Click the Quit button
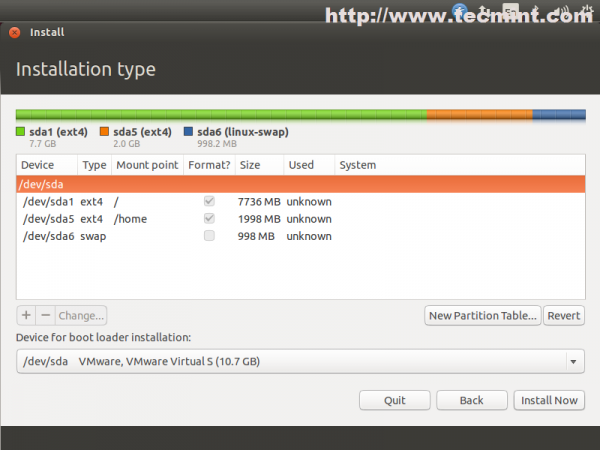Viewport: 600px width, 450px height. tap(395, 400)
